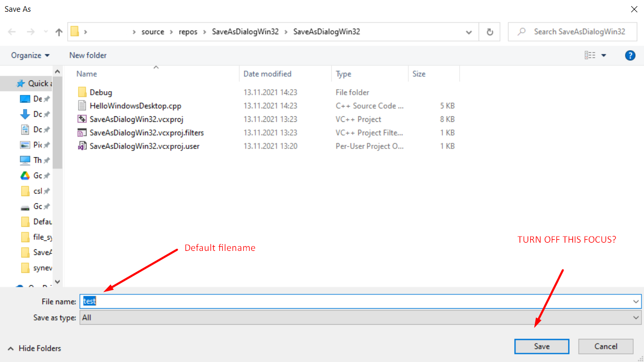
Task: Open the Defau folder in sidebar
Action: (x=25, y=222)
